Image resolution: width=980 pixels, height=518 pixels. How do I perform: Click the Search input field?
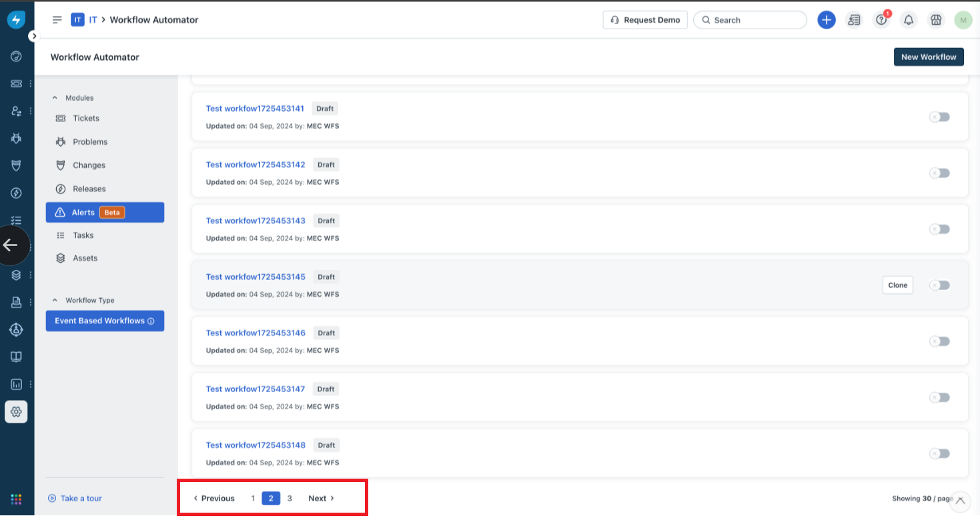750,20
